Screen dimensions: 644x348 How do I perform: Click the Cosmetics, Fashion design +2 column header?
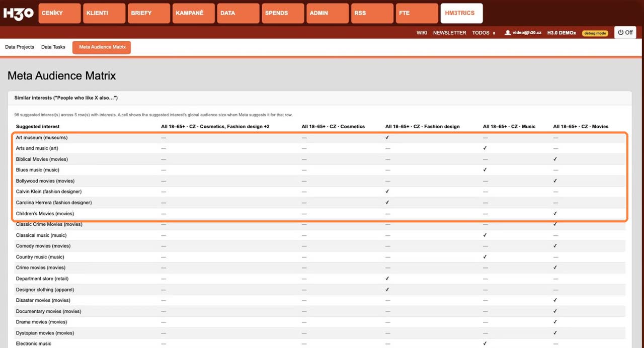pos(215,127)
